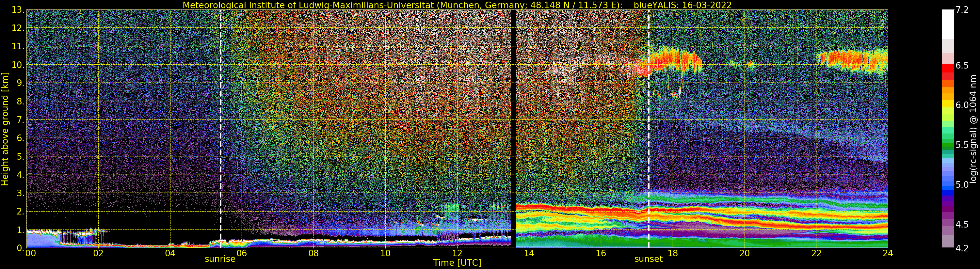Click the time axis tick '20'
The height and width of the screenshot is (269, 980).
click(745, 253)
